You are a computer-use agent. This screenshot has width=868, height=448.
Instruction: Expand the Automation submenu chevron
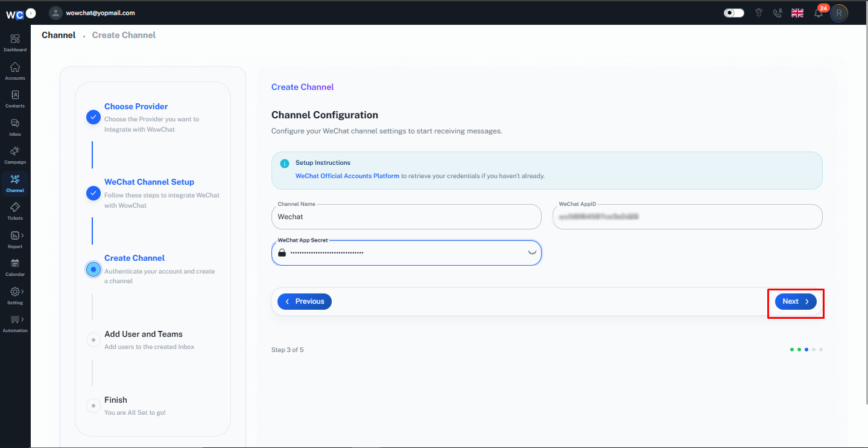[23, 319]
